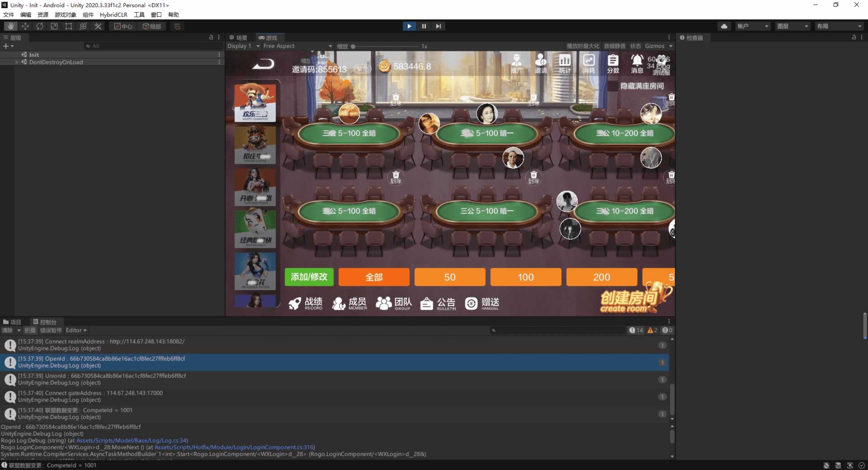Toggle 音频静音 mute audio
868x470 pixels.
click(x=614, y=46)
